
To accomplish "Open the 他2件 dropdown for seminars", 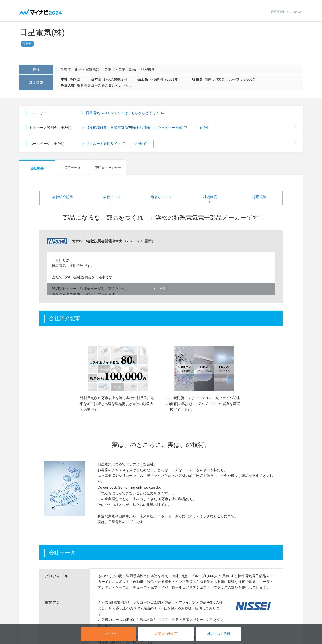I will [x=203, y=128].
